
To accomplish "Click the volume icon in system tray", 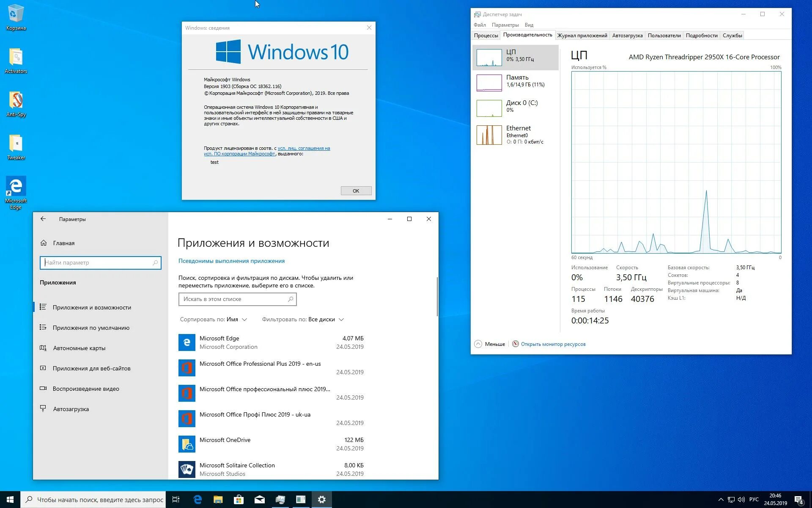I will (x=741, y=500).
